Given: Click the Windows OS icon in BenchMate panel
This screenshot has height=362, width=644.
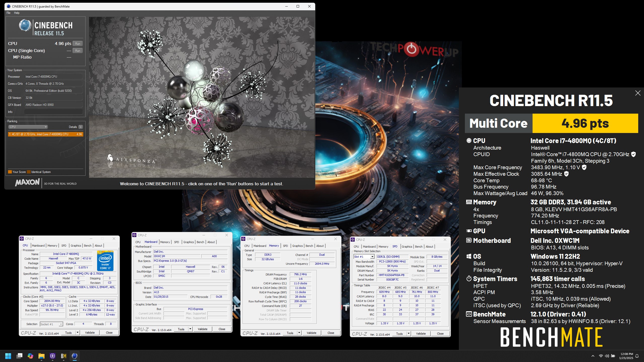Looking at the screenshot, I should [x=469, y=256].
